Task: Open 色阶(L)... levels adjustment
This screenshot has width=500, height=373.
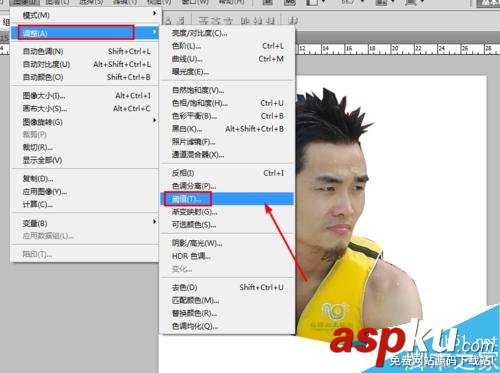Action: click(227, 46)
